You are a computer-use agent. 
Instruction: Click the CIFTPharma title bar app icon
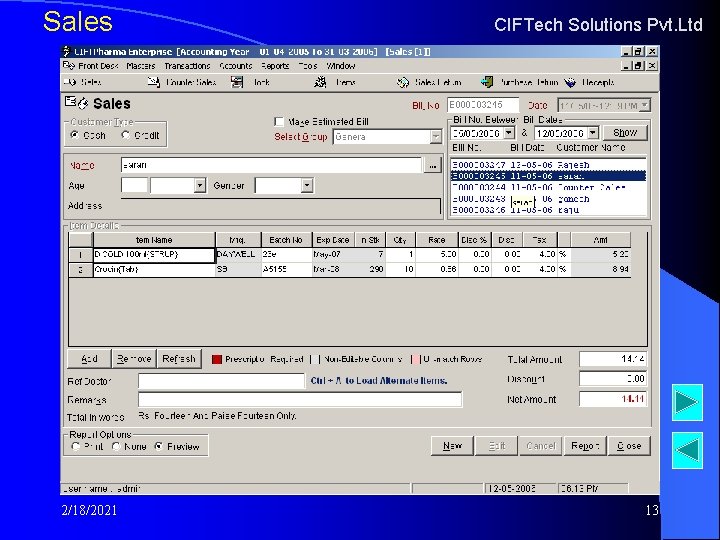[67, 51]
